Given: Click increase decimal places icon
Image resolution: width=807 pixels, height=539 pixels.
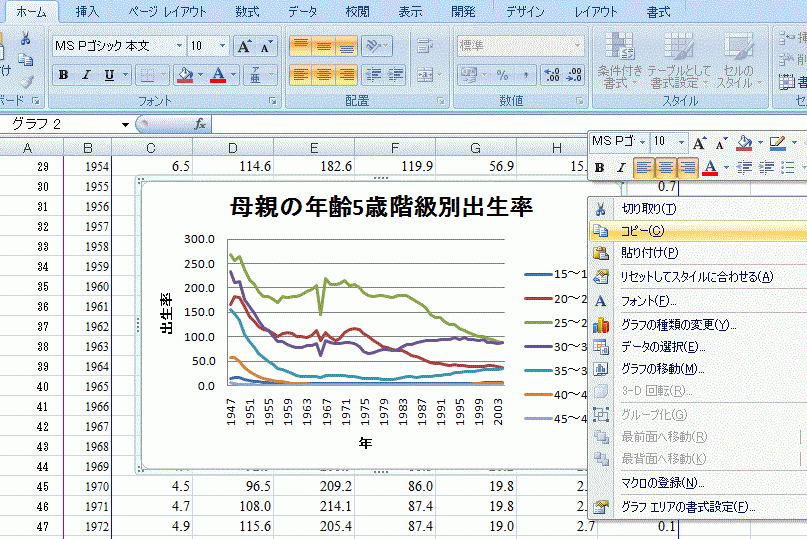Looking at the screenshot, I should pyautogui.click(x=551, y=75).
